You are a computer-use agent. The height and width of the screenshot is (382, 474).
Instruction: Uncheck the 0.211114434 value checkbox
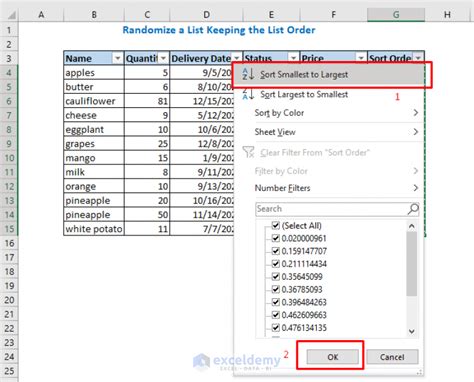coord(275,264)
